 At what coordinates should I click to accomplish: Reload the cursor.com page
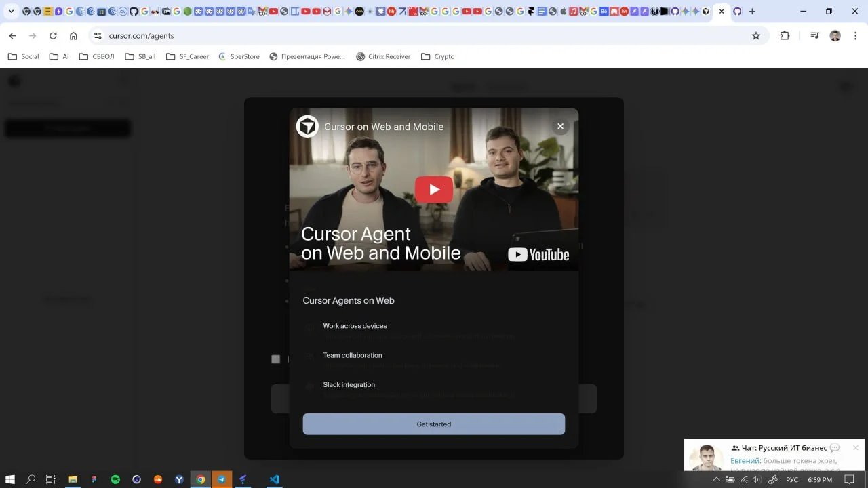point(53,36)
